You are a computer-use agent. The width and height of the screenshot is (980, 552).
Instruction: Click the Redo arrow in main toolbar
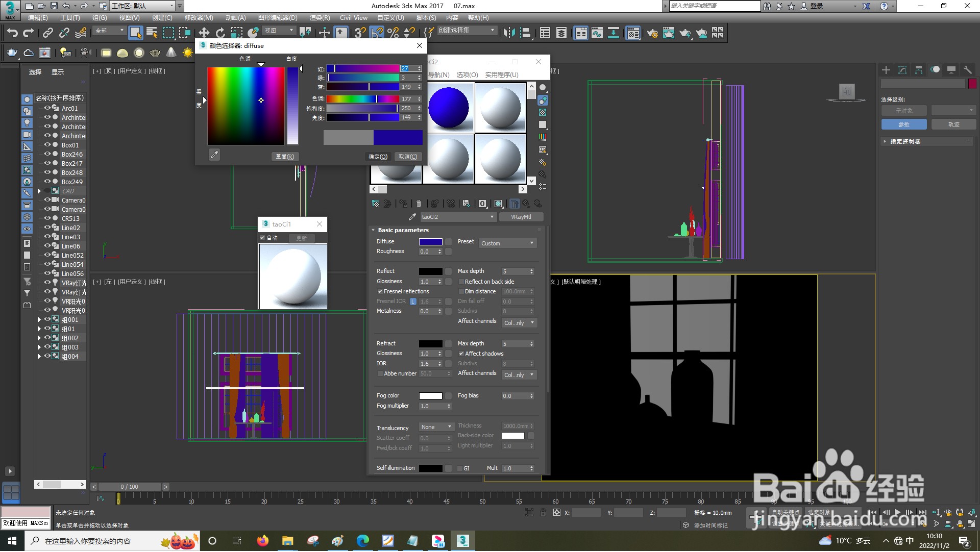click(29, 33)
